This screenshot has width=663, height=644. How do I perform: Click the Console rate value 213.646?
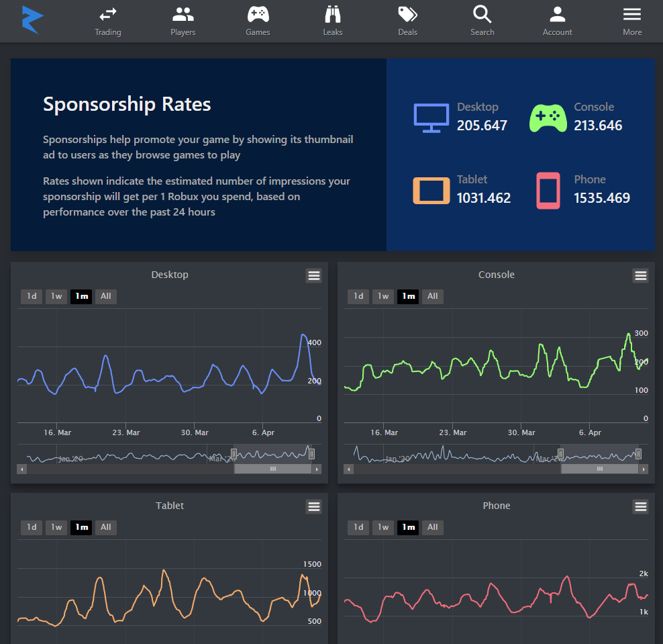tap(598, 126)
